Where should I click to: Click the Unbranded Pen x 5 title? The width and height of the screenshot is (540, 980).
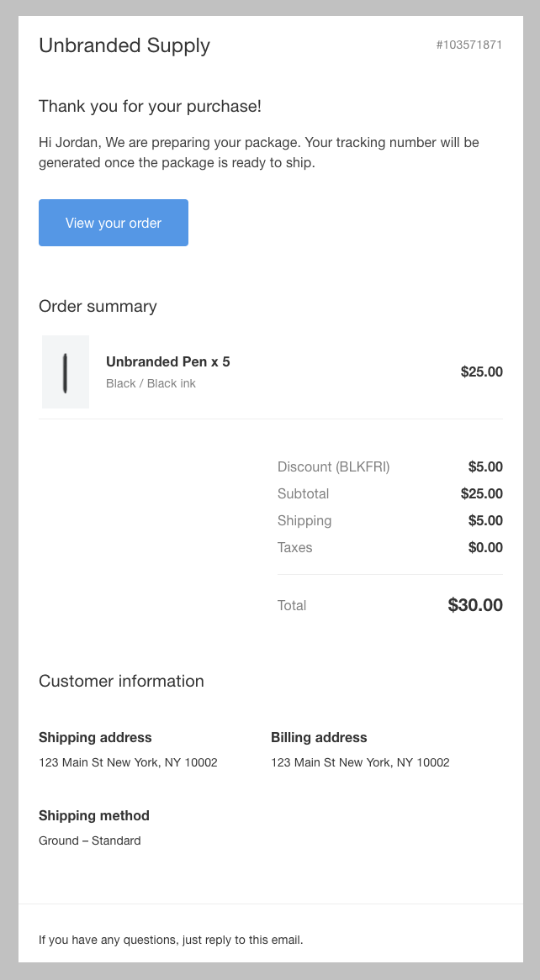point(167,362)
